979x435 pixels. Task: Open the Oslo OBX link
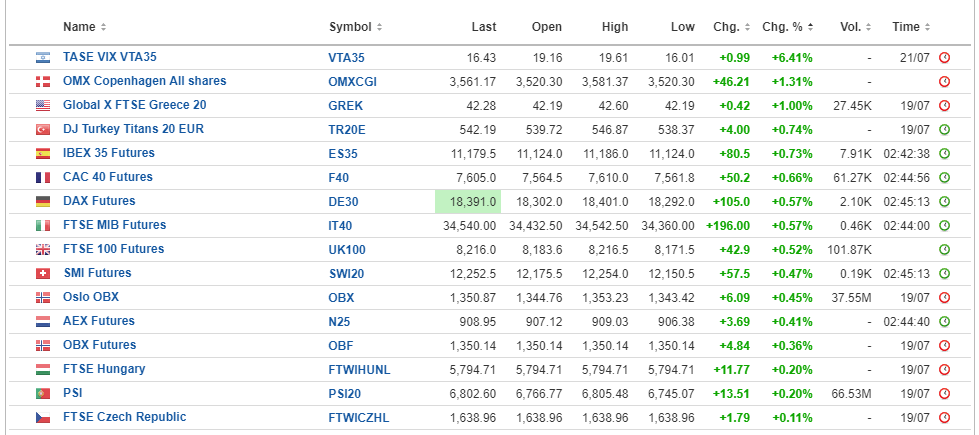click(91, 297)
